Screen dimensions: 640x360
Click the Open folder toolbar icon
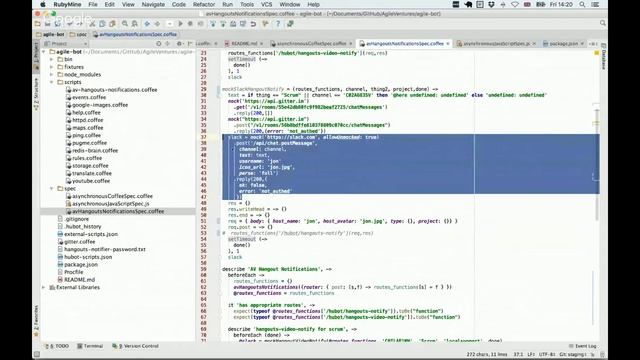pyautogui.click(x=38, y=24)
